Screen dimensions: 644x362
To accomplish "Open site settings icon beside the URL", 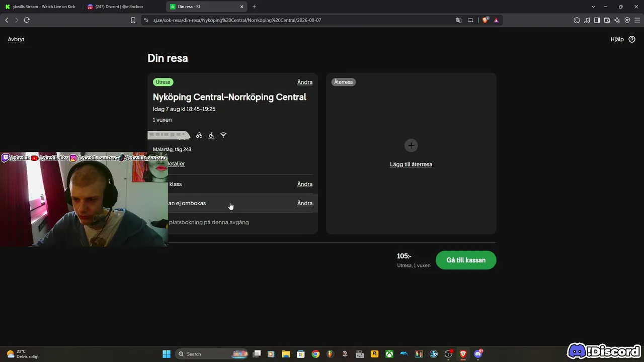I will tap(146, 20).
